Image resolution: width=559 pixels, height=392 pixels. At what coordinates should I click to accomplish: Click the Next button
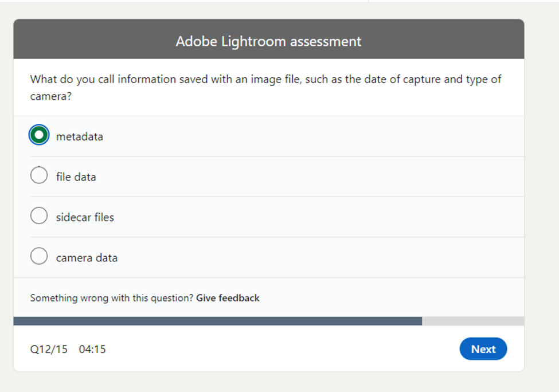click(483, 349)
